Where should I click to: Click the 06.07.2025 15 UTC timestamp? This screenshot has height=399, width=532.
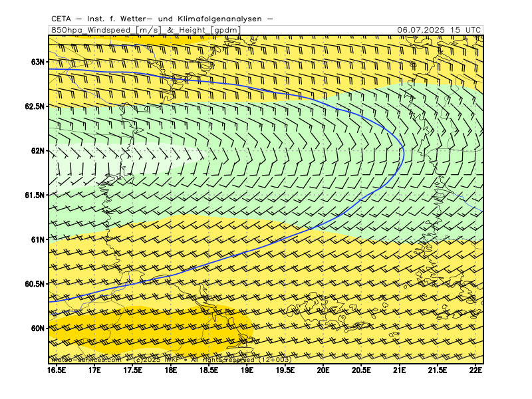(x=439, y=30)
